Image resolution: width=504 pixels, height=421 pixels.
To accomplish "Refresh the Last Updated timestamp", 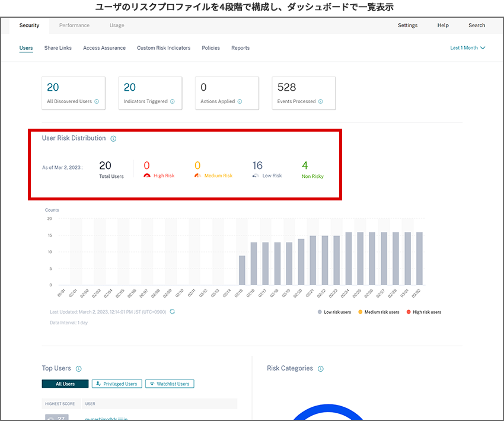I will 172,312.
